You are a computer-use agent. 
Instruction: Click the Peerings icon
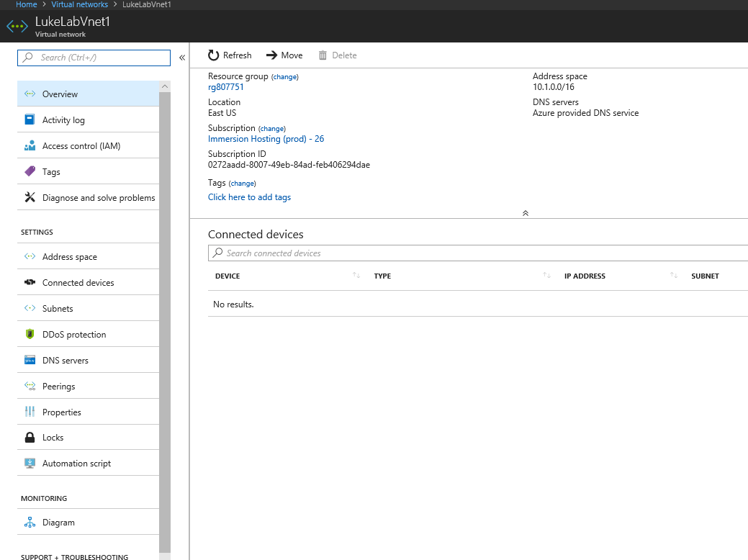30,386
